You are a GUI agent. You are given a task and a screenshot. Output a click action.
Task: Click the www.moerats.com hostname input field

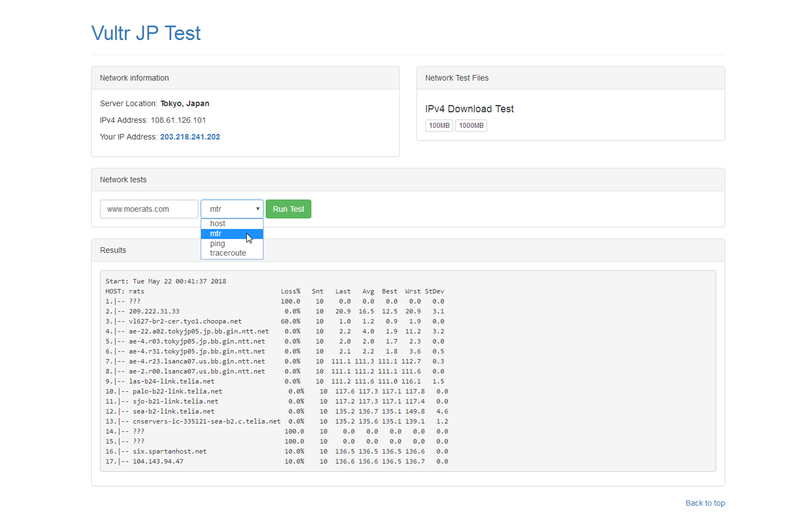point(149,209)
